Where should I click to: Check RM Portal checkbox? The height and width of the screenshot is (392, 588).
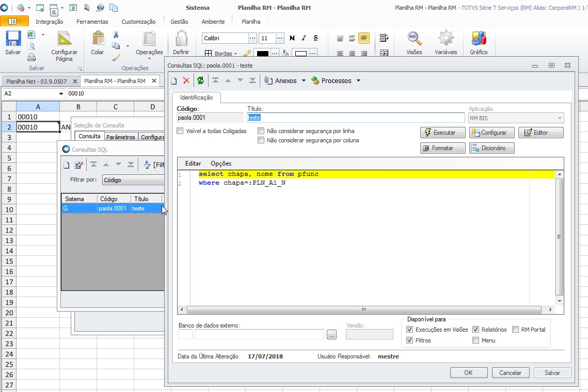(515, 330)
